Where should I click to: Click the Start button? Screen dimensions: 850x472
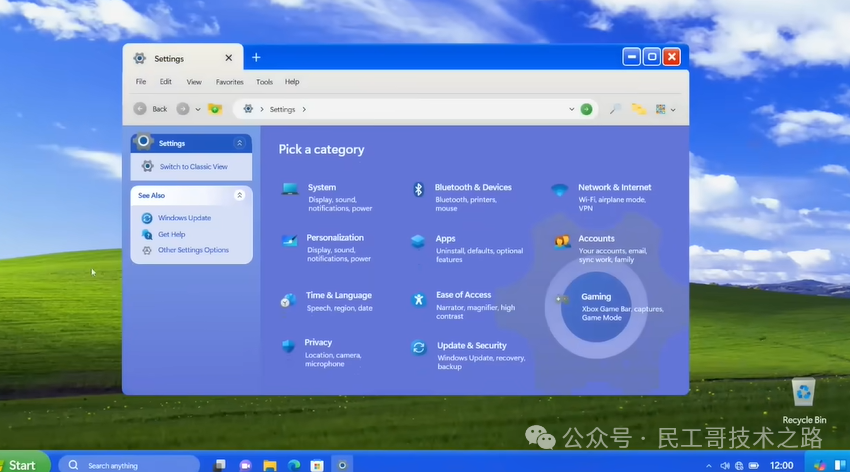[x=23, y=464]
